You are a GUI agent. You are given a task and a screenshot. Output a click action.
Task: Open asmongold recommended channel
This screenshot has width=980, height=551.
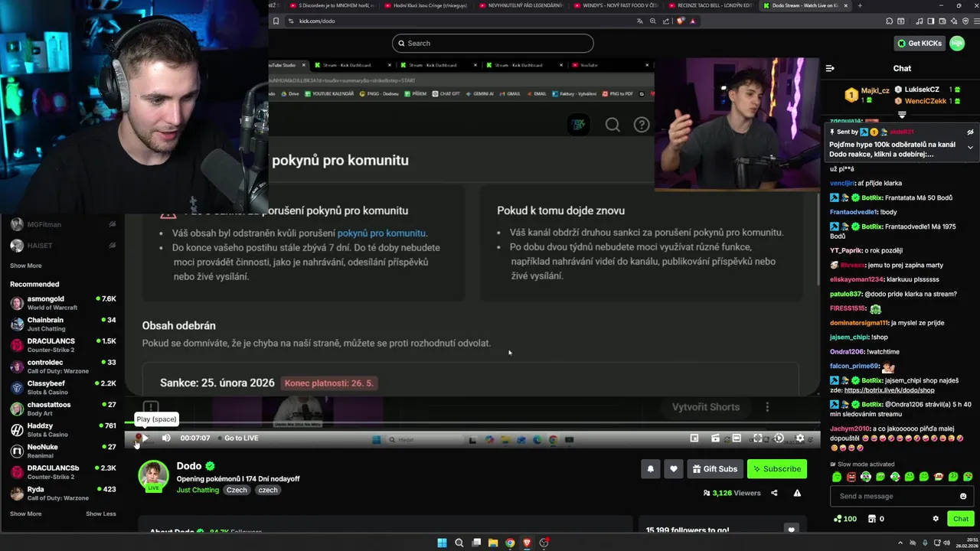click(63, 303)
